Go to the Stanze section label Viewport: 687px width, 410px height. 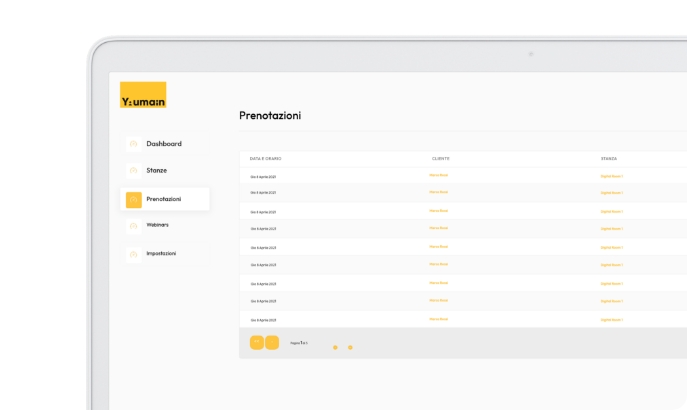click(157, 171)
